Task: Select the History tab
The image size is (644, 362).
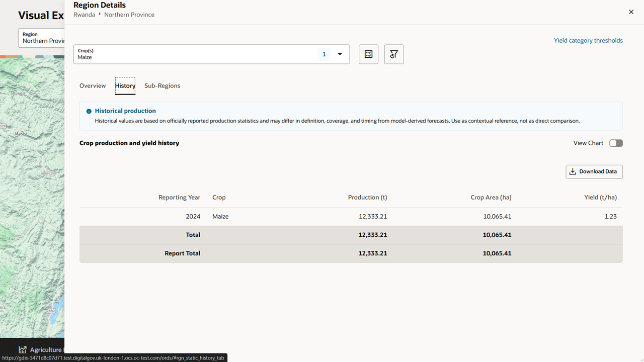Action: [125, 85]
